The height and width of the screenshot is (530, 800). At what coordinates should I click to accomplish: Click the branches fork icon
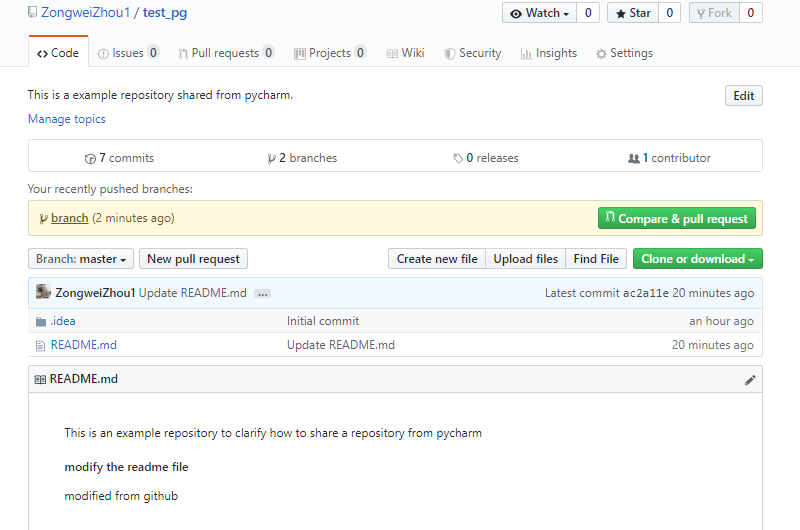coord(271,159)
